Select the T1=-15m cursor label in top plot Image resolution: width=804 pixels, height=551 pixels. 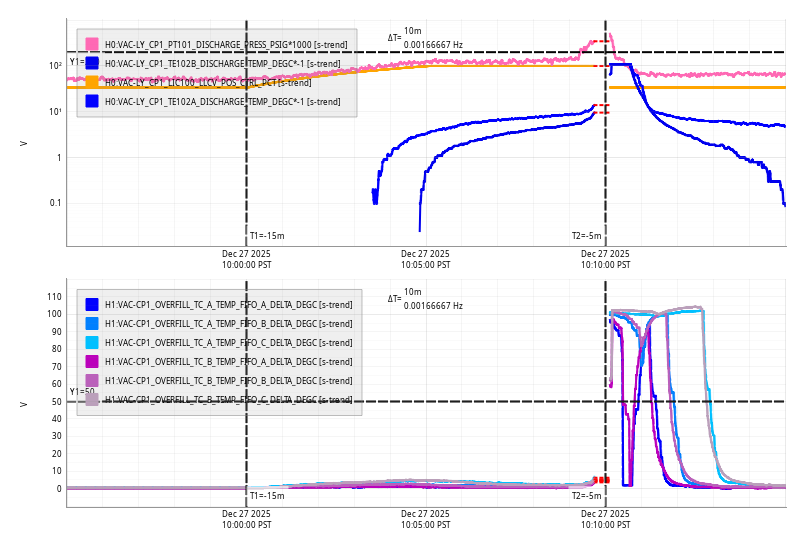[x=267, y=236]
